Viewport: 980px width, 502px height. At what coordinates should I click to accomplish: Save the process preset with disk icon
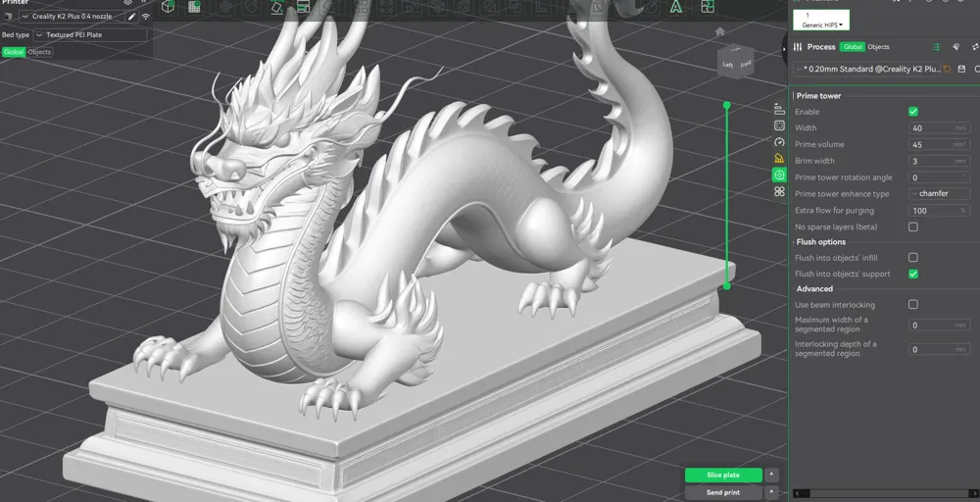pos(961,69)
